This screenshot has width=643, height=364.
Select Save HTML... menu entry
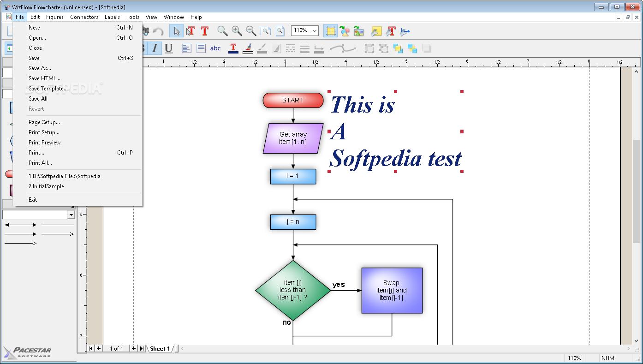tap(77, 78)
